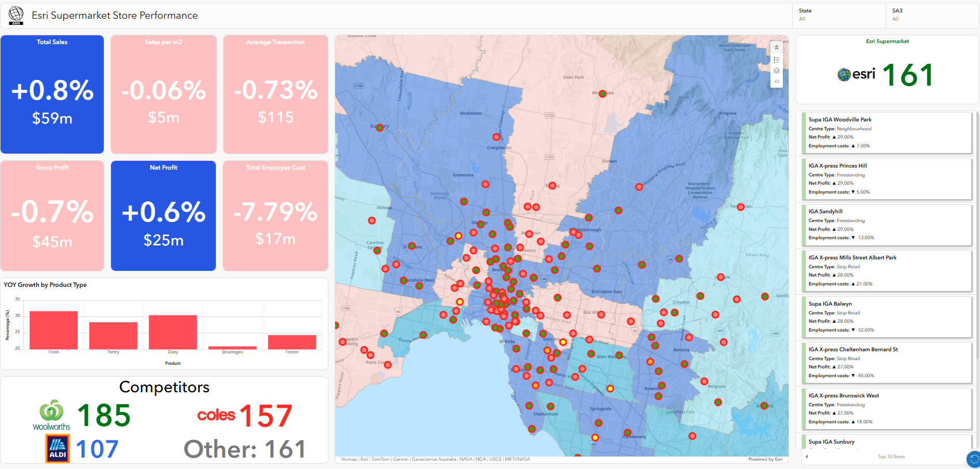Select IGA X-press Princes Hill list item
Image resolution: width=980 pixels, height=469 pixels.
(886, 179)
